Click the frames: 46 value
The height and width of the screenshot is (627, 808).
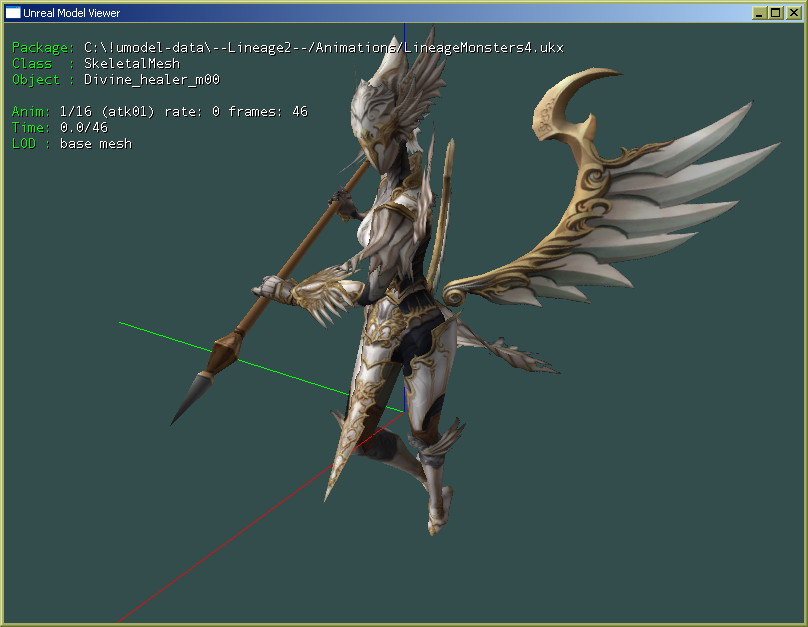268,111
